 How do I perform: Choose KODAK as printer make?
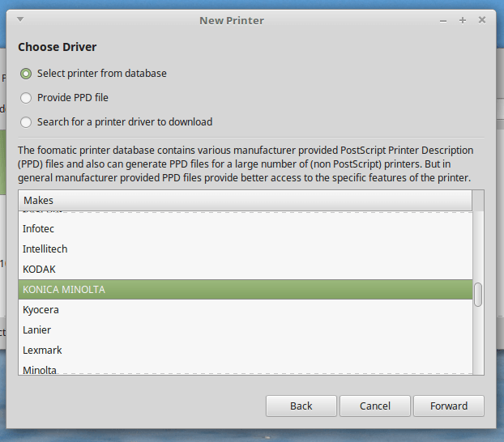pyautogui.click(x=246, y=270)
